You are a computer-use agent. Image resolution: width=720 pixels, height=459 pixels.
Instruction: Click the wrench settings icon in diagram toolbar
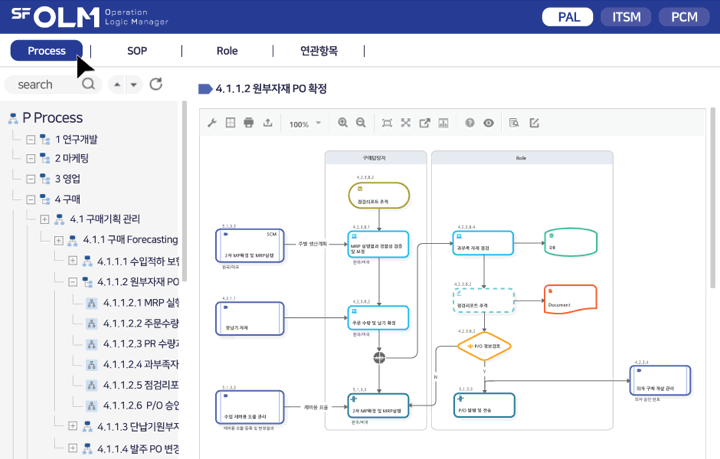point(211,123)
